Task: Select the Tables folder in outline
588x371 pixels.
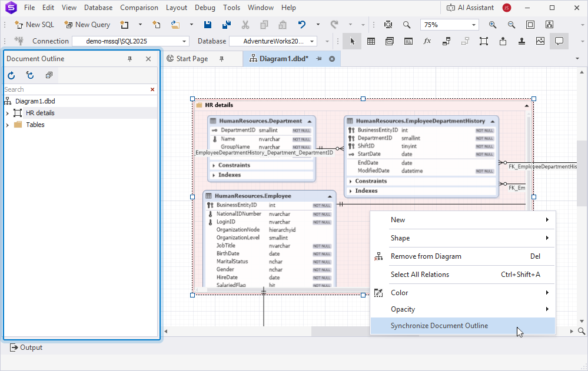Action: (35, 125)
